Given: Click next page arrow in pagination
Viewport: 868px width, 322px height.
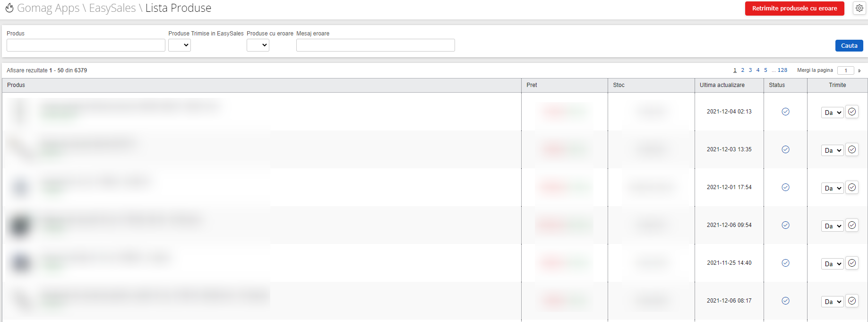Looking at the screenshot, I should pos(859,71).
